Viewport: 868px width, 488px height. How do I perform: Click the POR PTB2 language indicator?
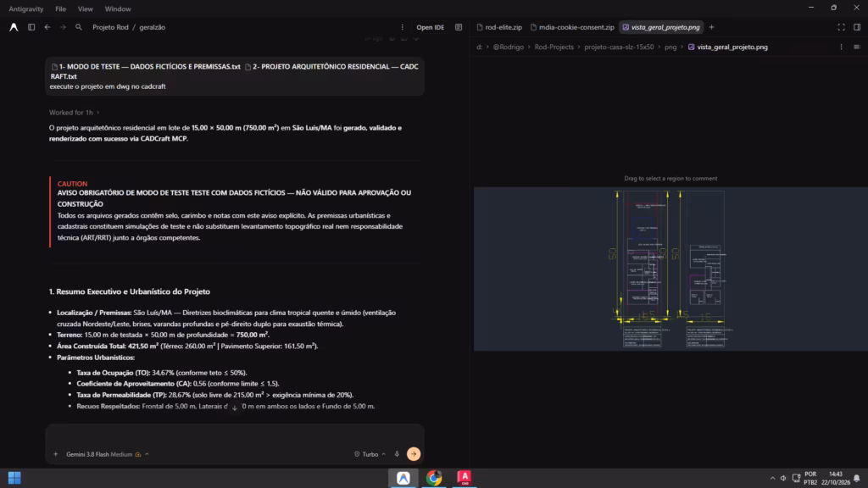(810, 478)
